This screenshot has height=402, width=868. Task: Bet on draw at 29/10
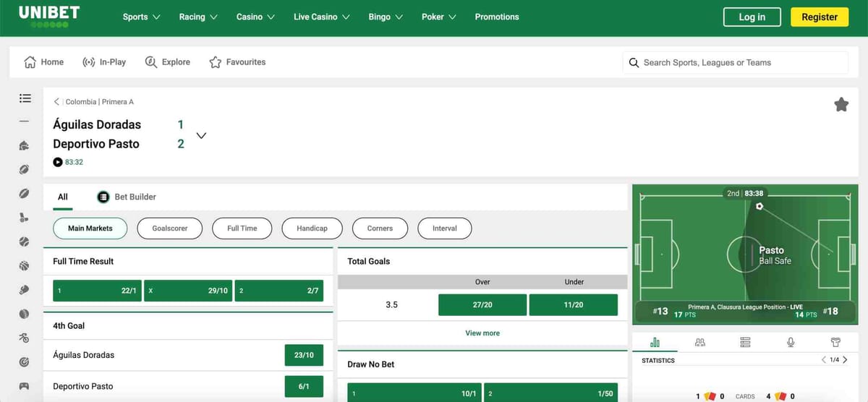(x=188, y=291)
